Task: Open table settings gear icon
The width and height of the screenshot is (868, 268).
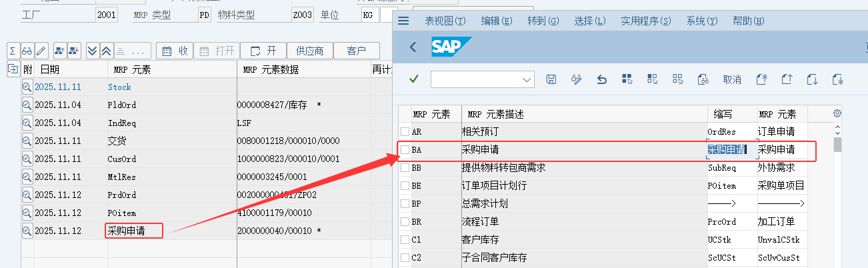Action: point(837,113)
